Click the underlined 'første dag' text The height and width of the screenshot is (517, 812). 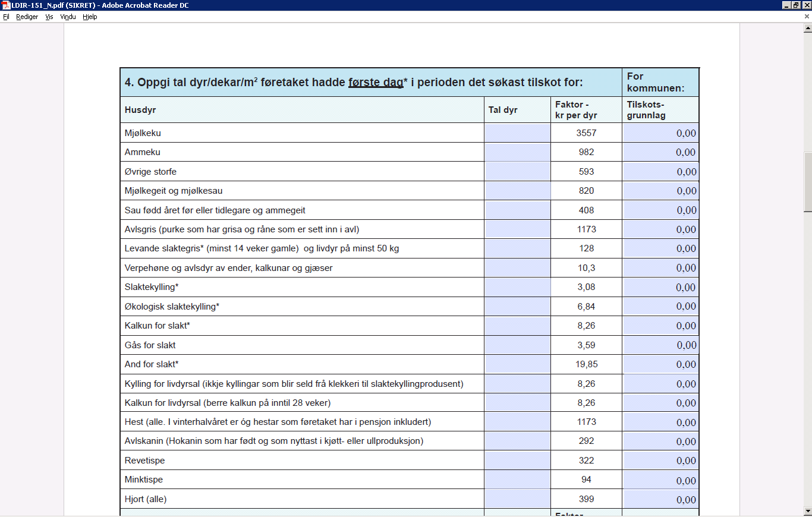click(x=376, y=83)
